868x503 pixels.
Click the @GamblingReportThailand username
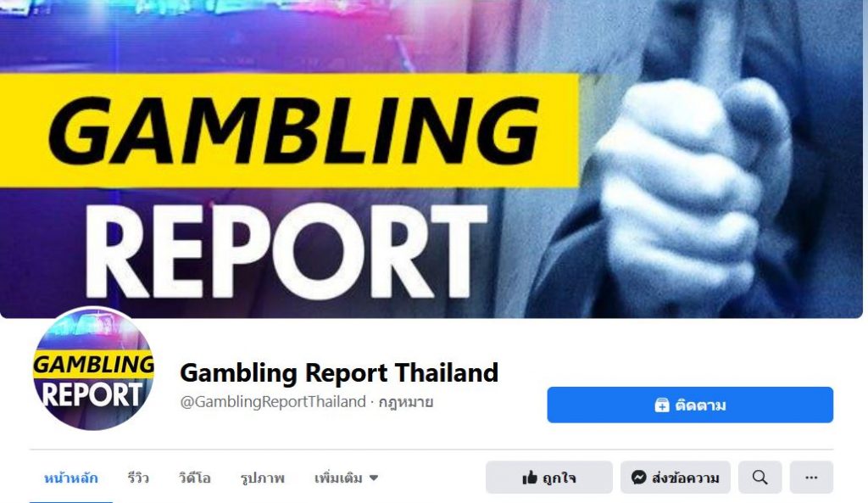pyautogui.click(x=273, y=401)
